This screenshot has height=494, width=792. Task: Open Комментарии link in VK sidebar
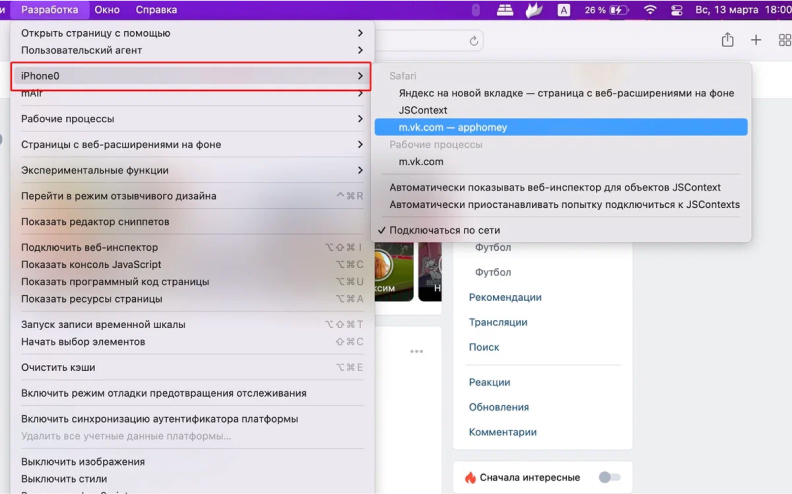tap(503, 432)
